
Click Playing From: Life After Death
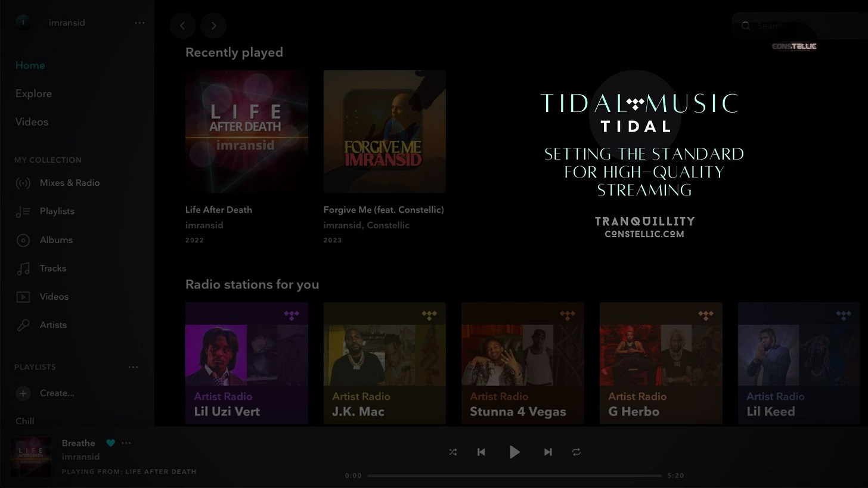pos(129,472)
